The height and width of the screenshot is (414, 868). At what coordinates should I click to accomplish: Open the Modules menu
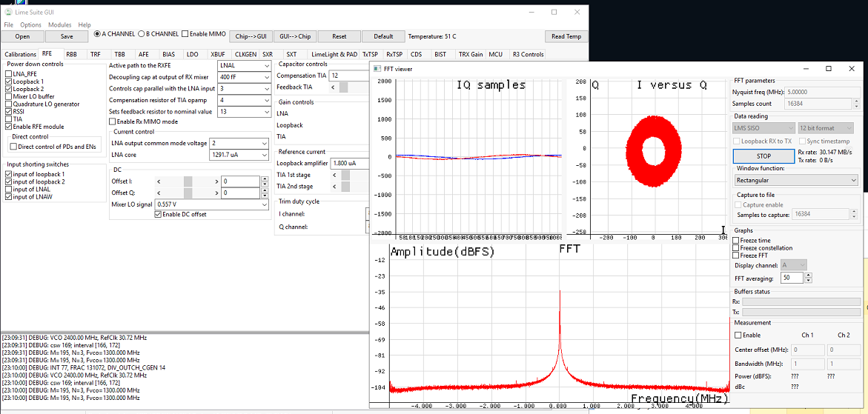[x=59, y=25]
